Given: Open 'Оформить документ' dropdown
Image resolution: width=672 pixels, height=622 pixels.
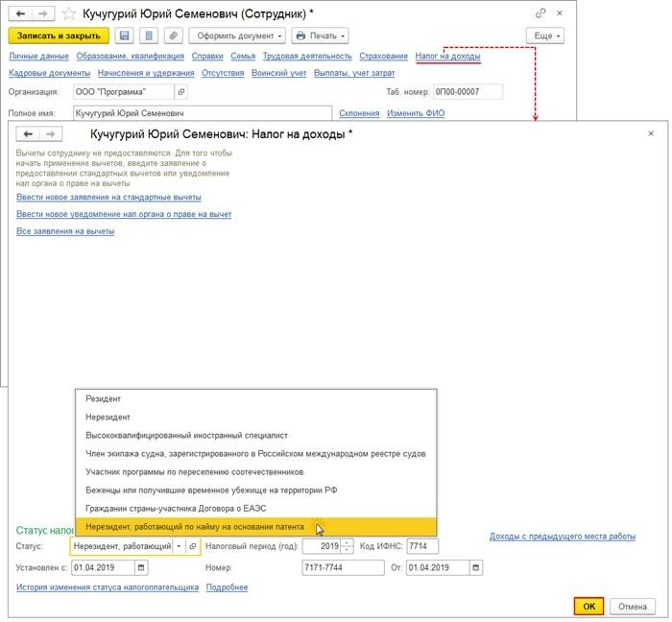Looking at the screenshot, I should pyautogui.click(x=237, y=36).
